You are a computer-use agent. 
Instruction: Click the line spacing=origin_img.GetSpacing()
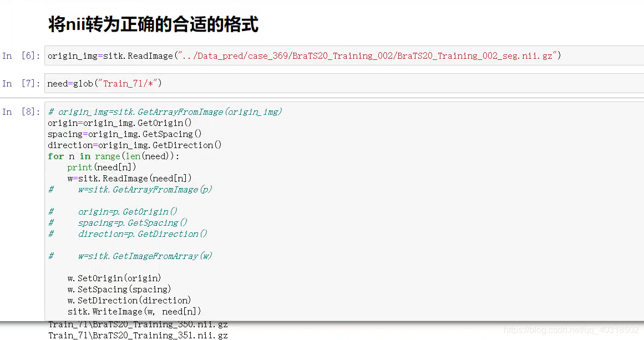click(x=124, y=134)
